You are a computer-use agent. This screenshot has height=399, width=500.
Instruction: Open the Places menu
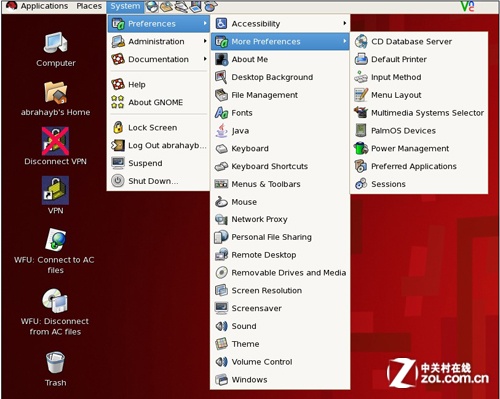[x=89, y=6]
